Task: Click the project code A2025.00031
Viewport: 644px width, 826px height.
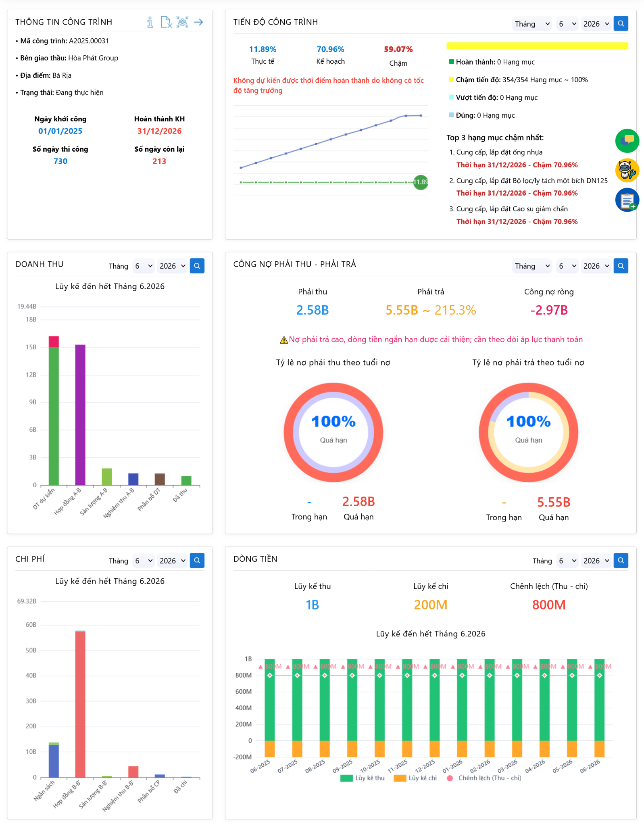Action: point(89,41)
